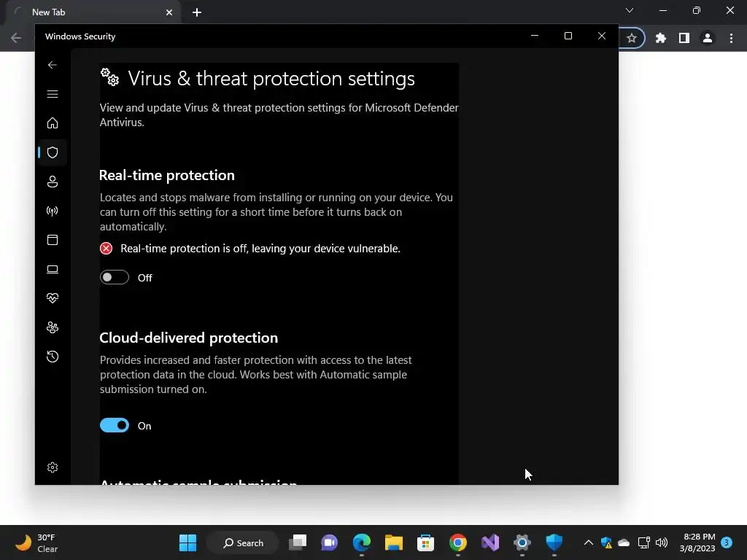Open Microsoft Store from taskbar
This screenshot has height=560, width=747.
click(x=425, y=542)
